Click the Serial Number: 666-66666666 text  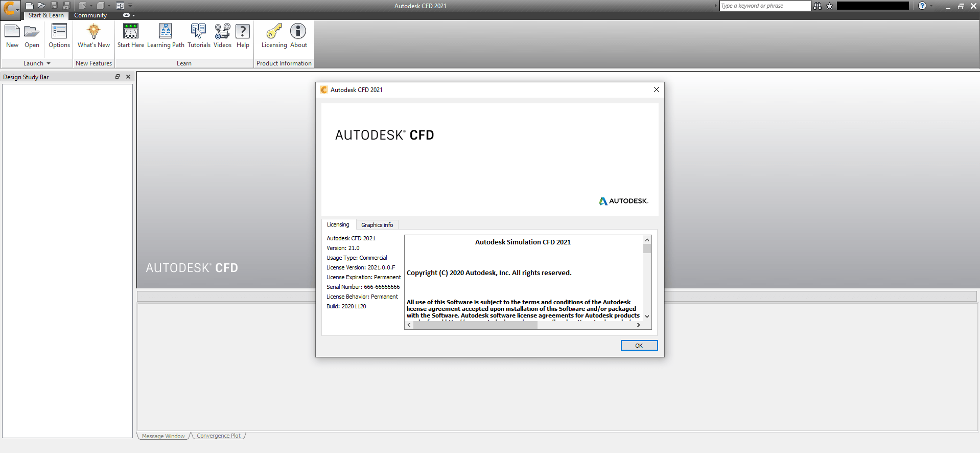363,287
